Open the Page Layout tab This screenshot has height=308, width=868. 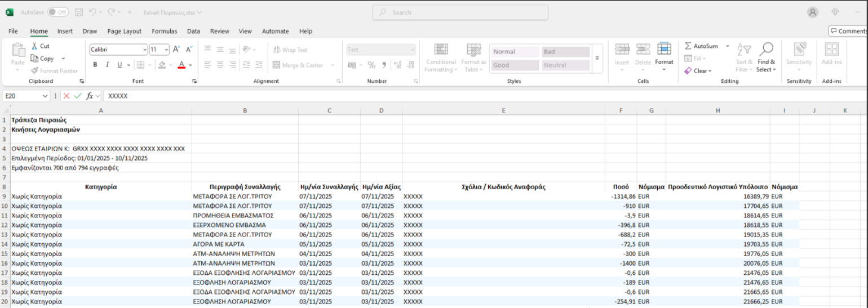coord(124,32)
